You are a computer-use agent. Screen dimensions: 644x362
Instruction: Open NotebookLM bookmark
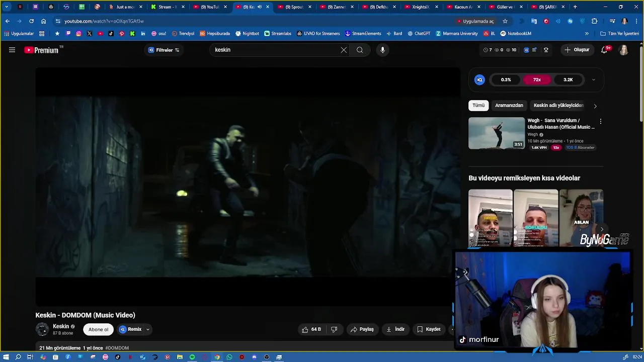pos(516,34)
